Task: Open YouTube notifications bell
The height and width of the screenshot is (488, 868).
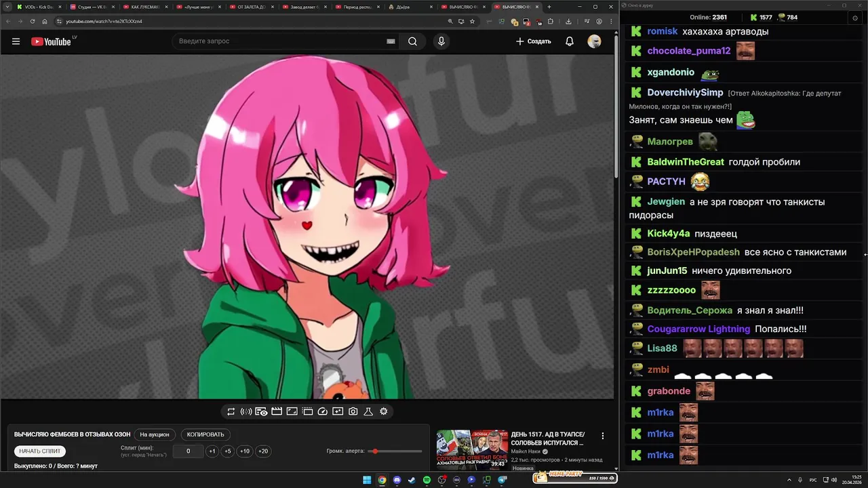Action: point(570,41)
